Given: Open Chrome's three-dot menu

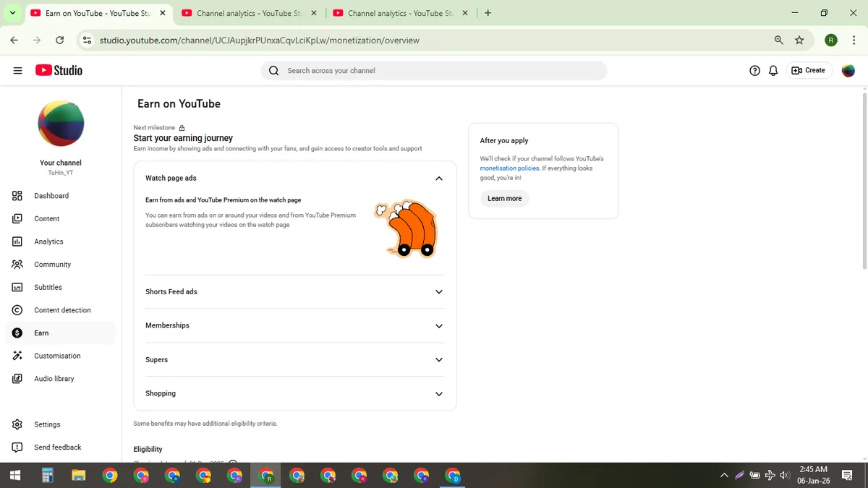Looking at the screenshot, I should pyautogui.click(x=854, y=40).
